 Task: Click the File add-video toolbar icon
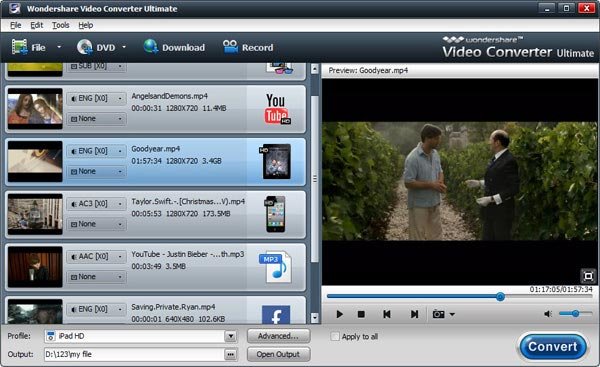point(19,47)
